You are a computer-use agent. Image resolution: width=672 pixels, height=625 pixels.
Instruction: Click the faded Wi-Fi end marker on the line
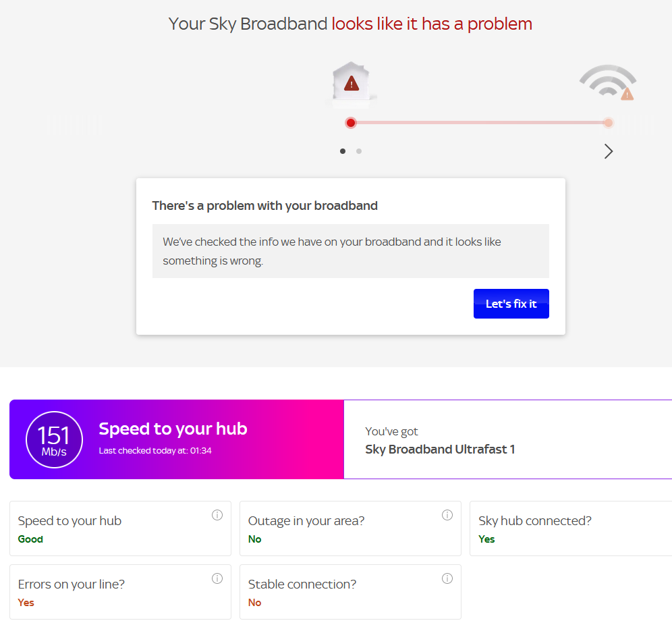tap(609, 123)
